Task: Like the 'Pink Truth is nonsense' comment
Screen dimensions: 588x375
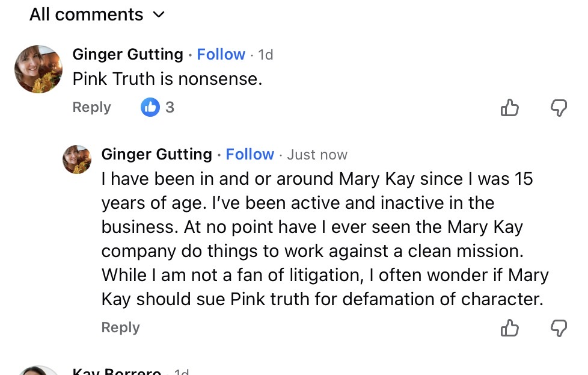Action: pyautogui.click(x=510, y=108)
